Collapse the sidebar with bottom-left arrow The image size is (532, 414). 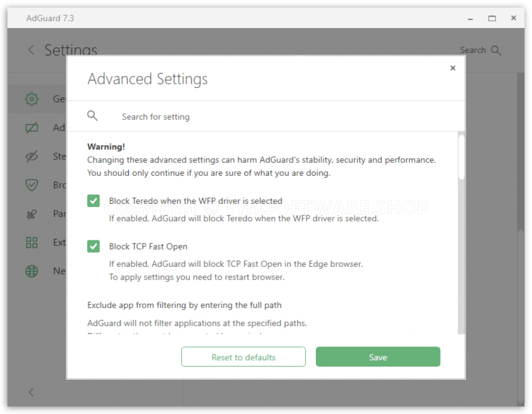click(x=31, y=392)
